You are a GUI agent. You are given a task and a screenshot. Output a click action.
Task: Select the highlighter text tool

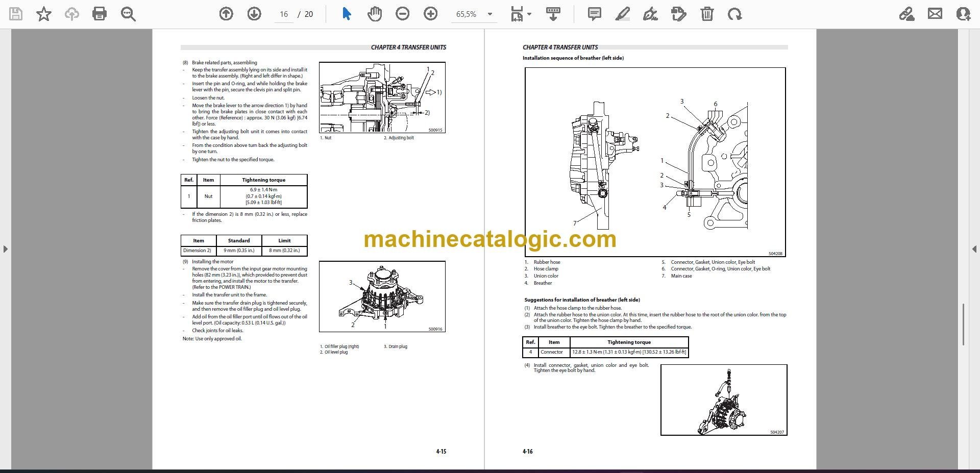click(622, 14)
